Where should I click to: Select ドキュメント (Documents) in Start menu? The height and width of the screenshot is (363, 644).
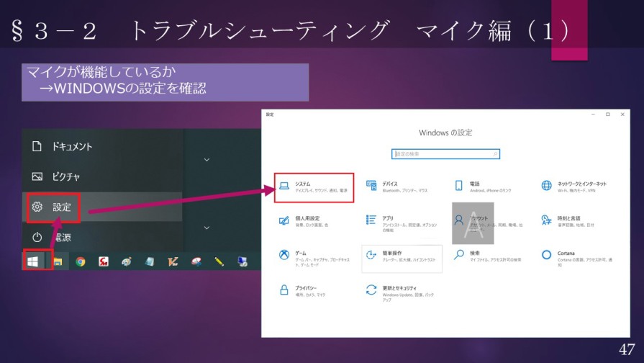click(71, 146)
